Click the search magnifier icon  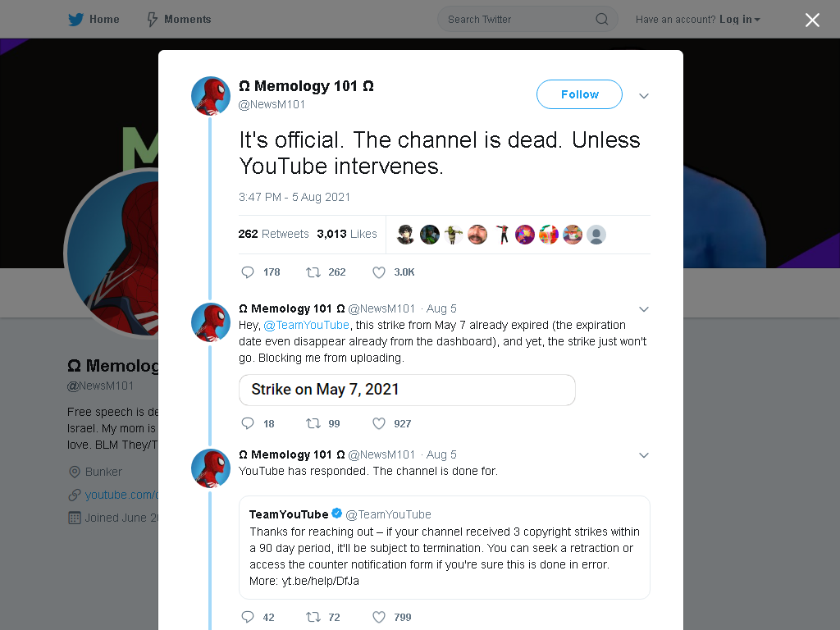click(x=601, y=20)
